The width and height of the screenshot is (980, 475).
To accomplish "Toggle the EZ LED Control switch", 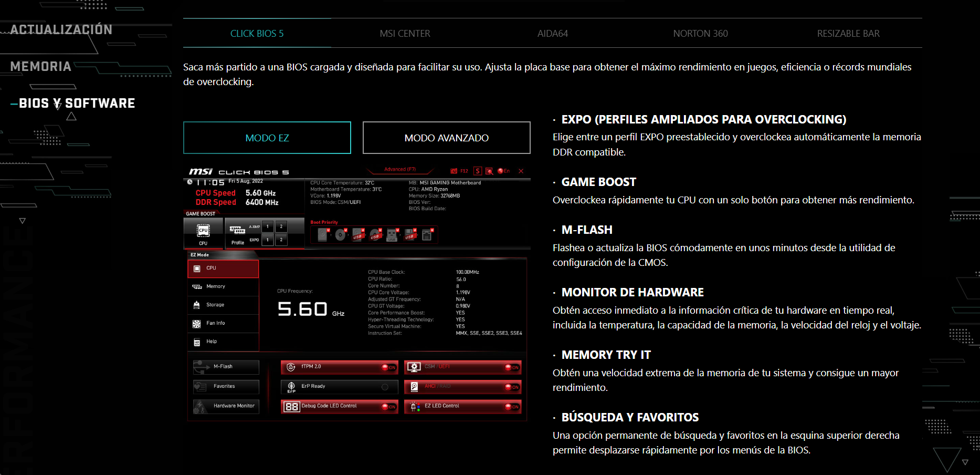I will [x=511, y=407].
